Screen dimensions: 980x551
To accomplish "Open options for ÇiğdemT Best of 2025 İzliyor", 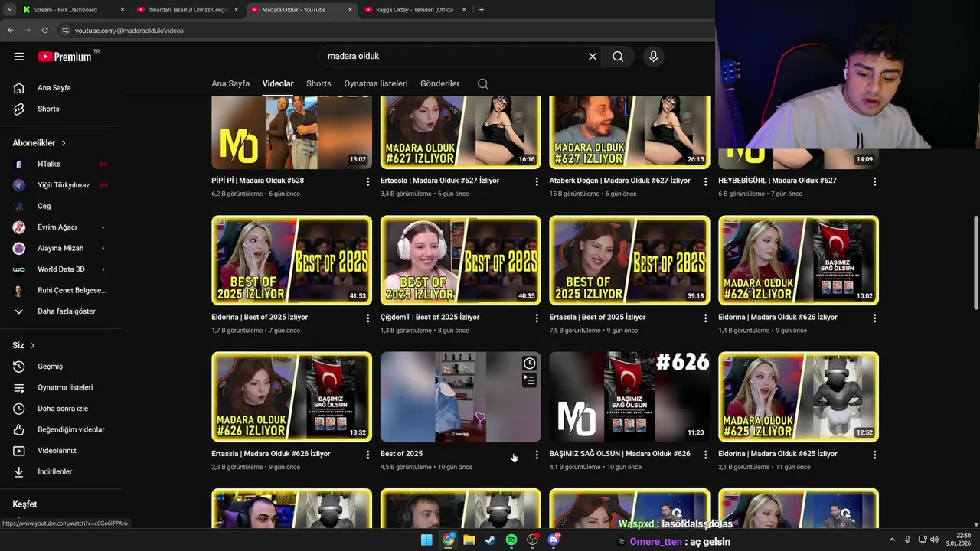I will 537,318.
